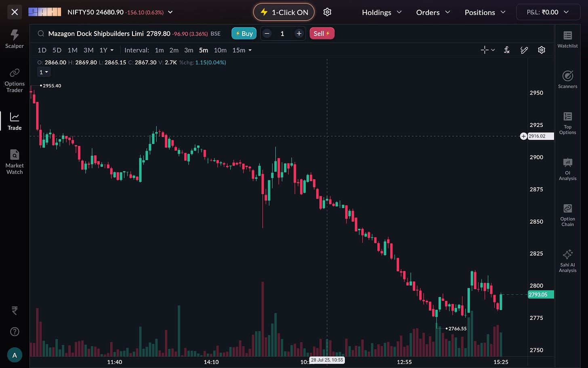Screen dimensions: 588x368
Task: Open the Scanners panel
Action: pos(567,79)
